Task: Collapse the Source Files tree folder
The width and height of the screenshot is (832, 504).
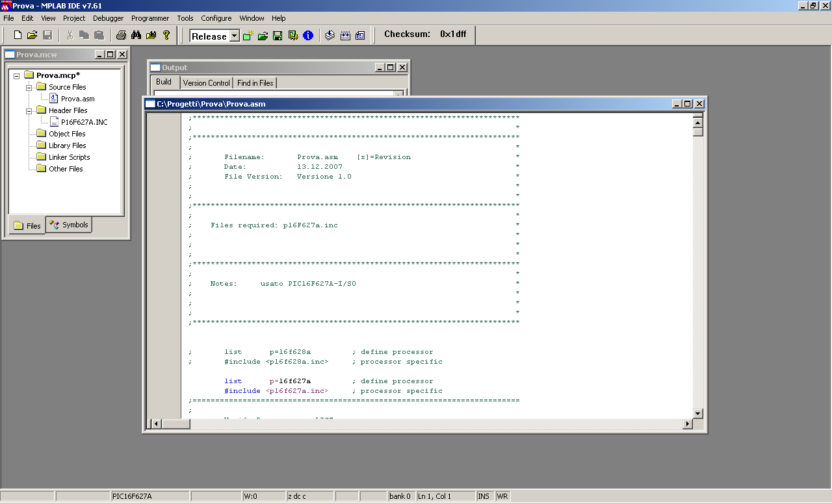Action: (x=29, y=87)
